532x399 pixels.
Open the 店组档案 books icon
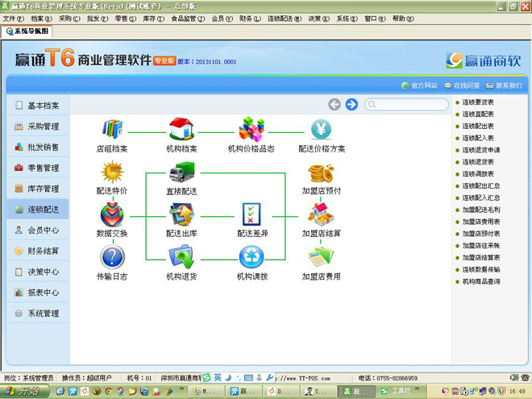coord(112,129)
